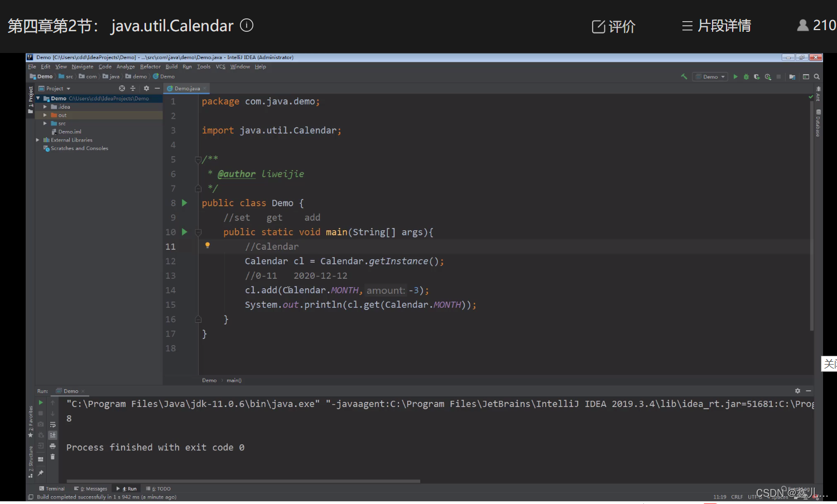Hide the Project panel with minus icon

click(x=156, y=89)
